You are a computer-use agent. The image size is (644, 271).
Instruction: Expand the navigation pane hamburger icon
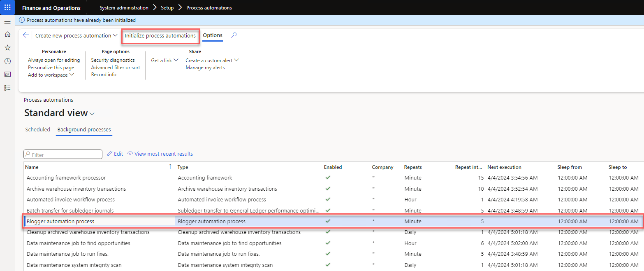(7, 21)
